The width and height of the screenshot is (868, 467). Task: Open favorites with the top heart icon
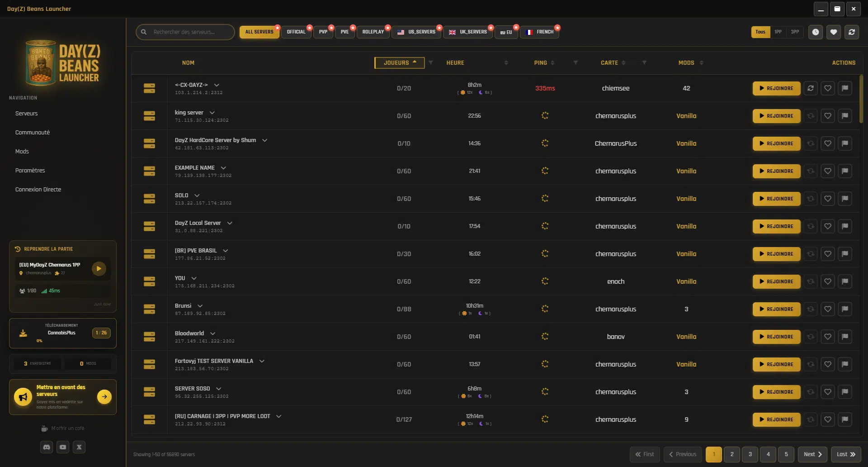834,32
